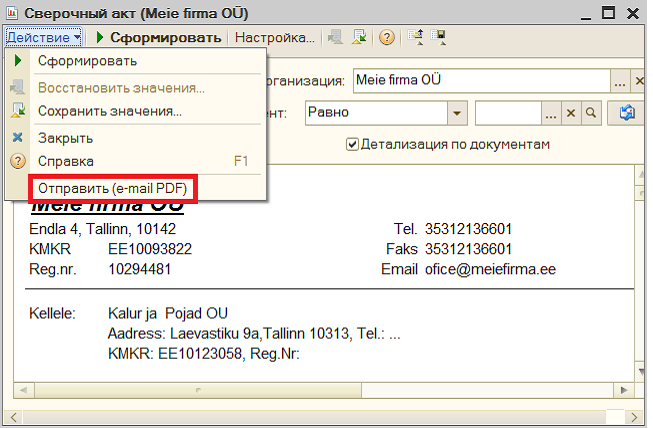653x428 pixels.
Task: Click the Сформировать toolbar button
Action: click(159, 37)
